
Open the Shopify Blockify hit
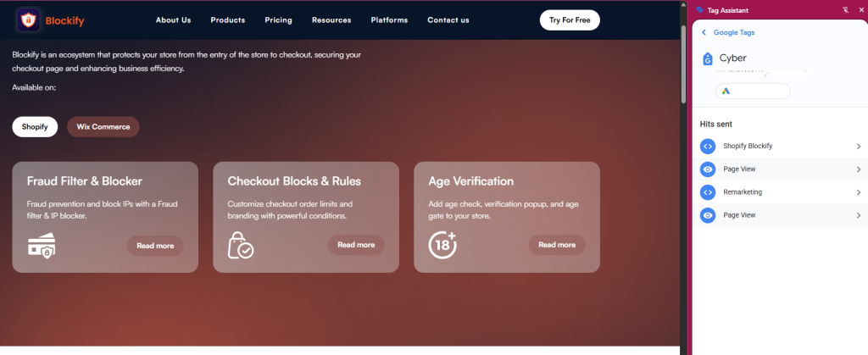click(x=780, y=147)
